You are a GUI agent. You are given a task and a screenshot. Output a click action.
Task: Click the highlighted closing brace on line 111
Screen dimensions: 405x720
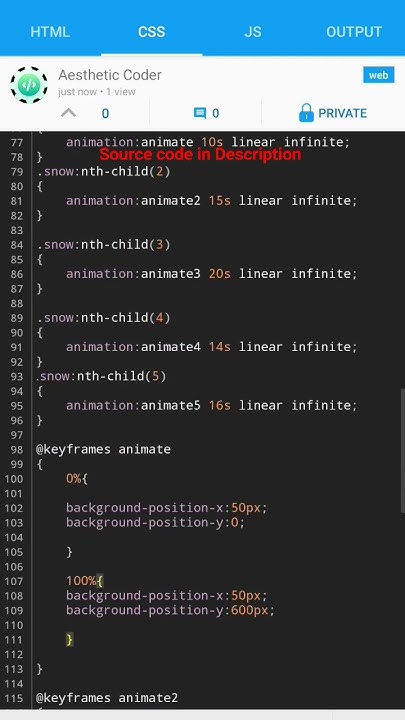[x=69, y=639]
